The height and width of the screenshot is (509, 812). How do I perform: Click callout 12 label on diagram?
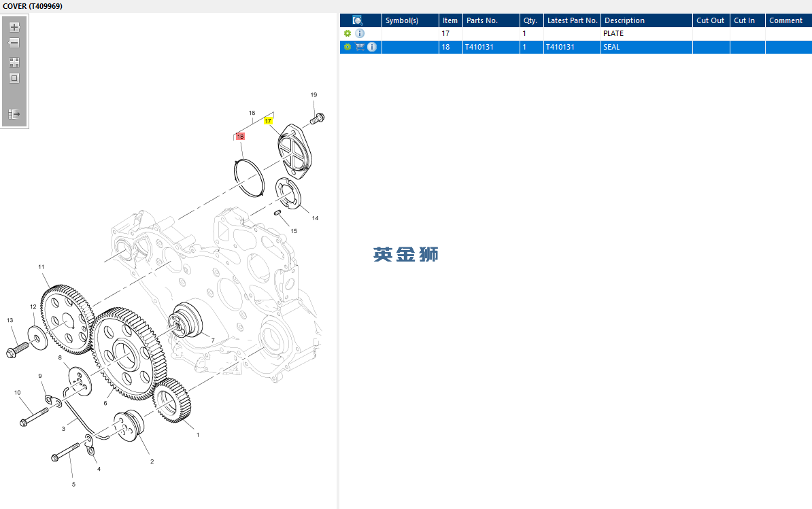click(33, 306)
